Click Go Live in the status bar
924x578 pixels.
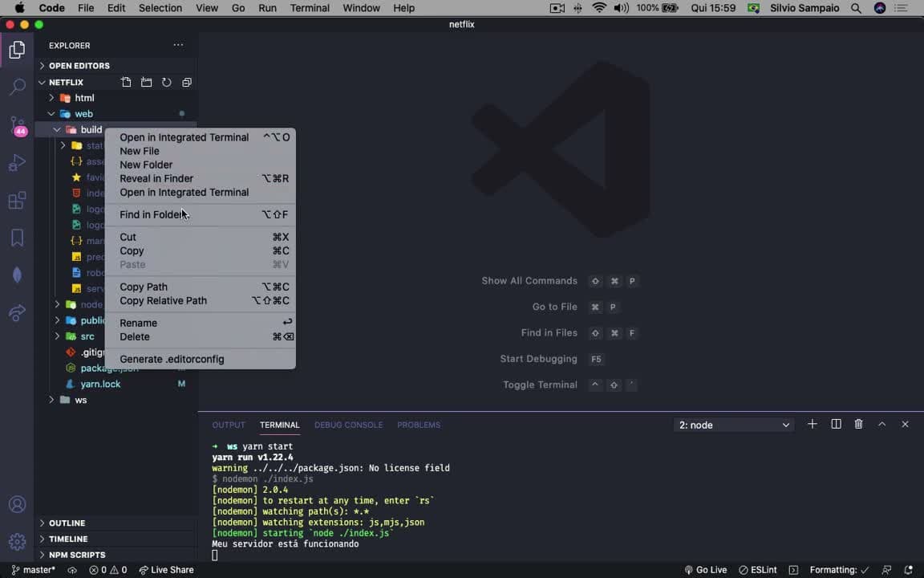(705, 570)
